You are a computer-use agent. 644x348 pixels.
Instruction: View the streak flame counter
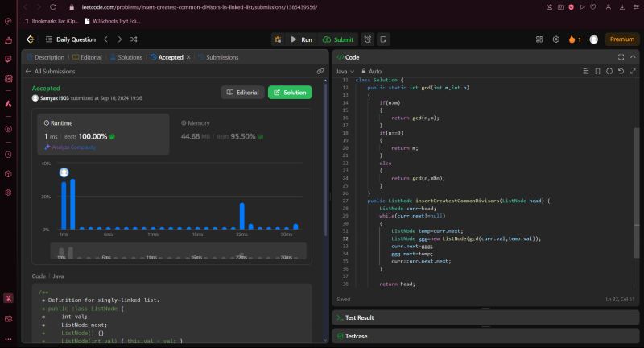[x=575, y=39]
